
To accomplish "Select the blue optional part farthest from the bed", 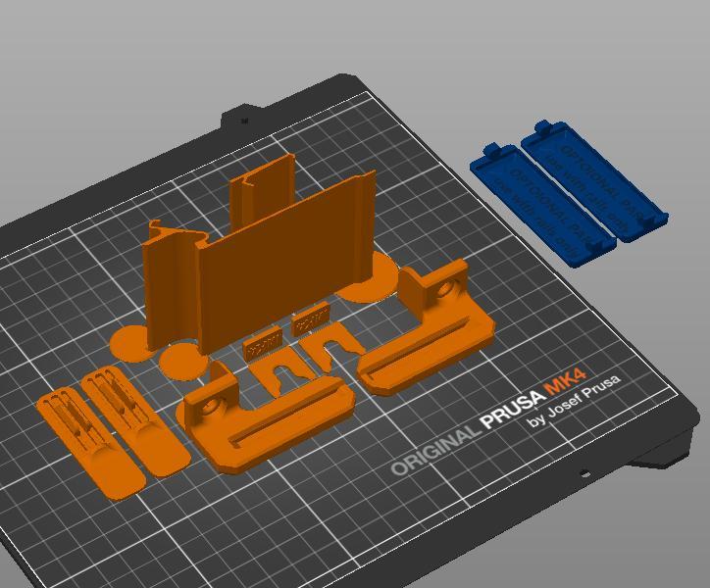I will (595, 180).
